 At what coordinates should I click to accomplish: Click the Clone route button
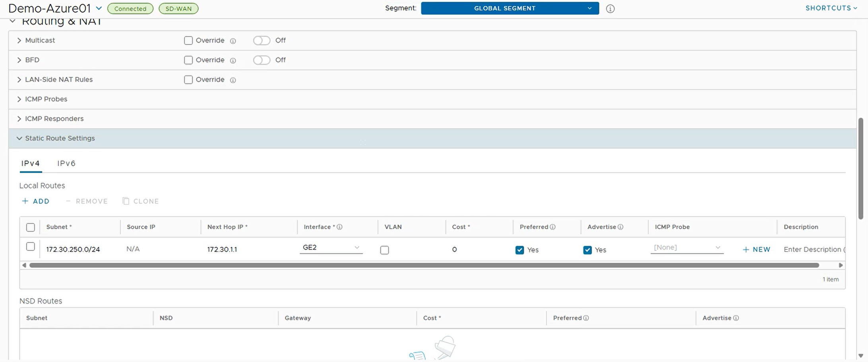point(141,201)
